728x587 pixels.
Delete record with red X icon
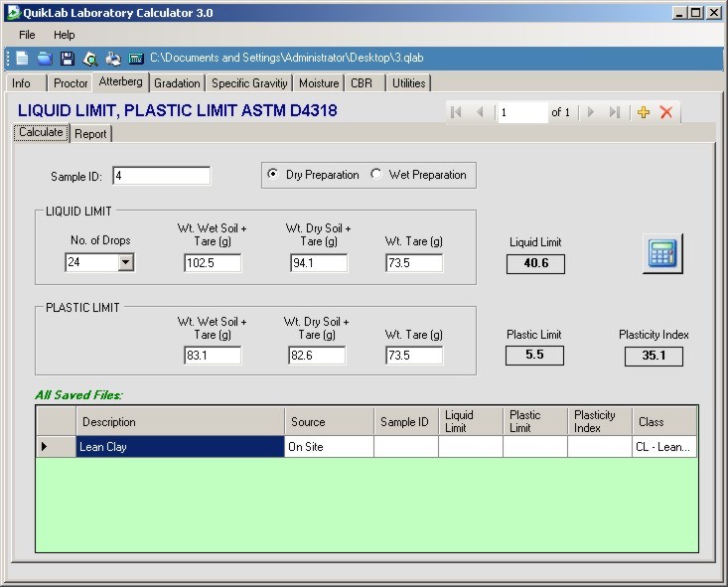tap(666, 112)
